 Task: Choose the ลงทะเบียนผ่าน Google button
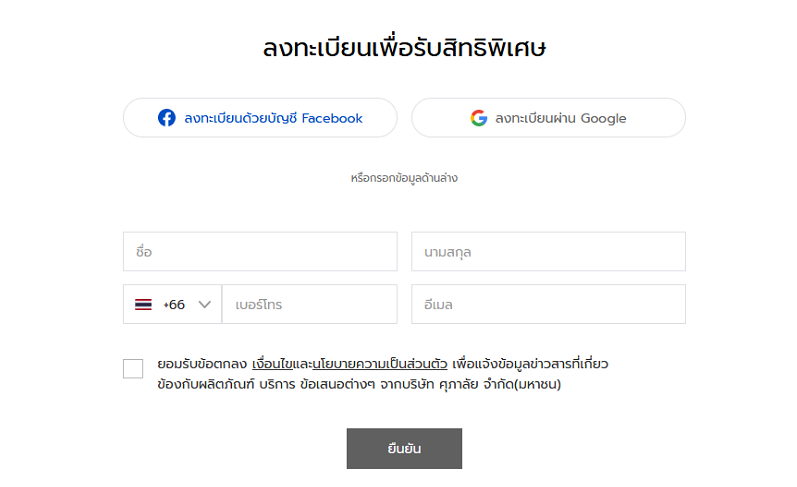tap(548, 118)
